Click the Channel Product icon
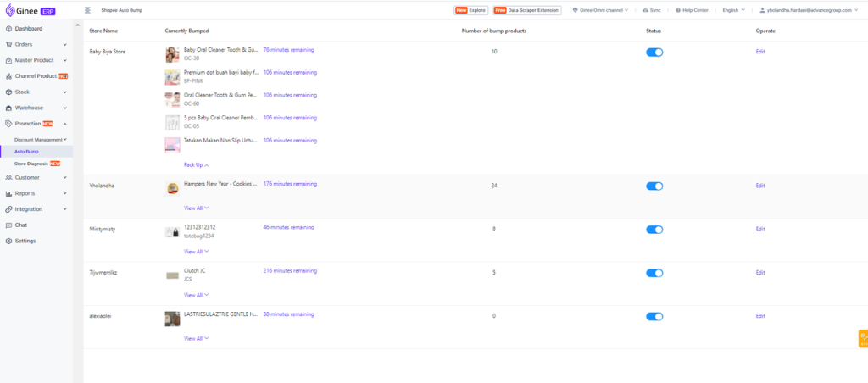This screenshot has width=868, height=383. [x=8, y=76]
